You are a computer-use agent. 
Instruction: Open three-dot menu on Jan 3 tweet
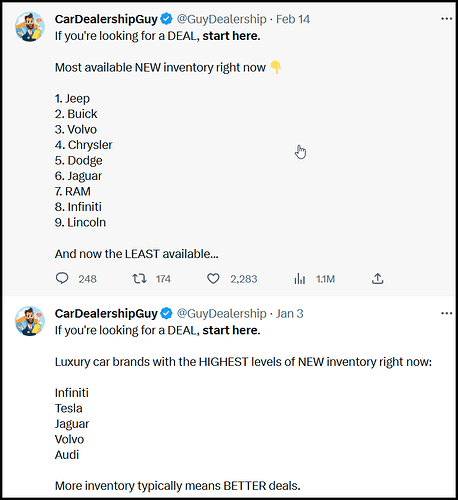pos(447,313)
